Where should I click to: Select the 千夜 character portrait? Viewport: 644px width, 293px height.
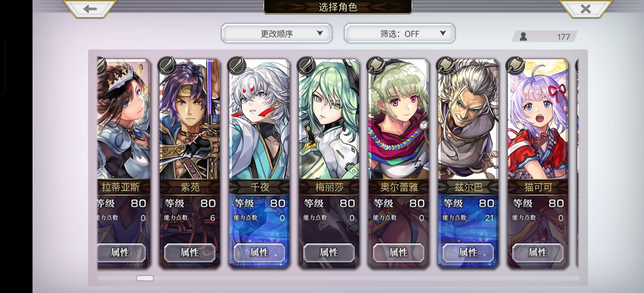259,119
